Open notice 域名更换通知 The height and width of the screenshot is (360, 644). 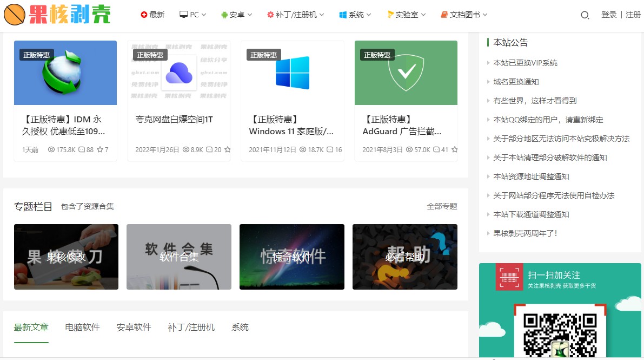(x=516, y=82)
